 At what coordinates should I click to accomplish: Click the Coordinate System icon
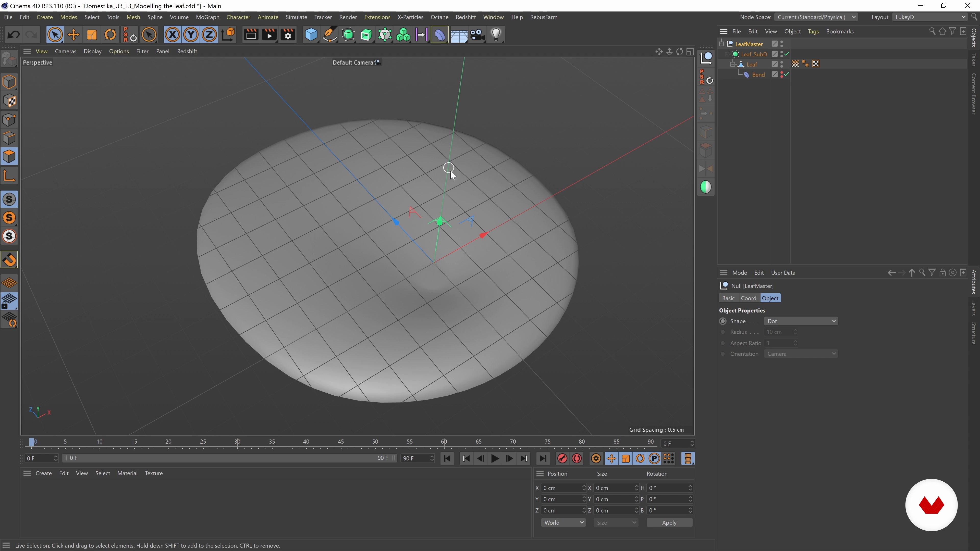tap(228, 35)
